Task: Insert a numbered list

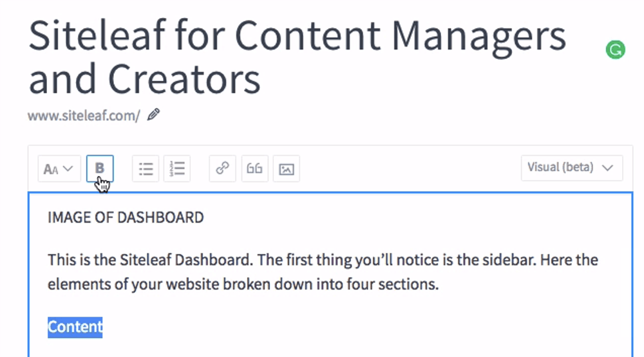Action: coord(177,169)
